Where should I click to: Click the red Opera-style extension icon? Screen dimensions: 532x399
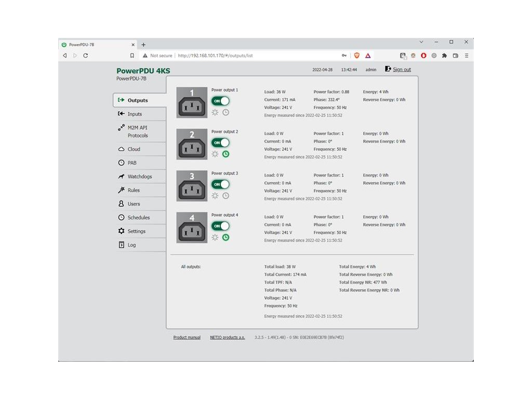423,55
